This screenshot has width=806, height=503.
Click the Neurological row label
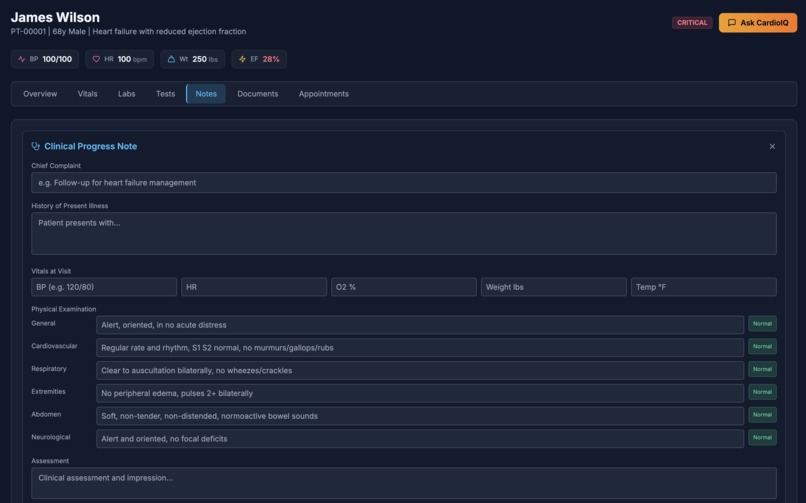[x=51, y=437]
